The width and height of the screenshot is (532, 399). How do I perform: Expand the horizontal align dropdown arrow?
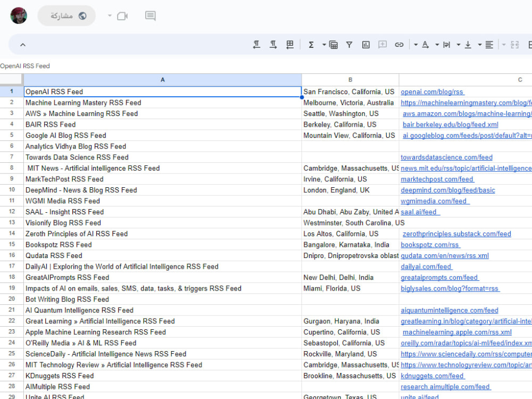pos(480,45)
